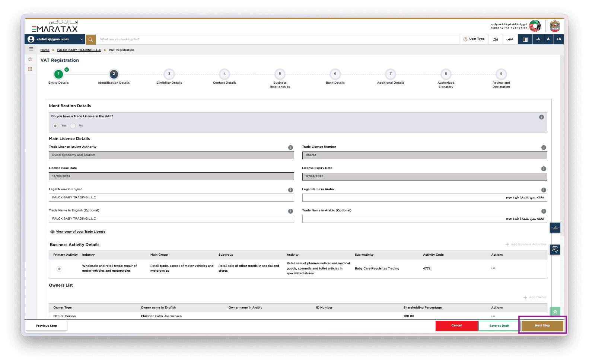This screenshot has height=364, width=589.
Task: Click the Trade License Number field 1161712
Action: (x=424, y=155)
